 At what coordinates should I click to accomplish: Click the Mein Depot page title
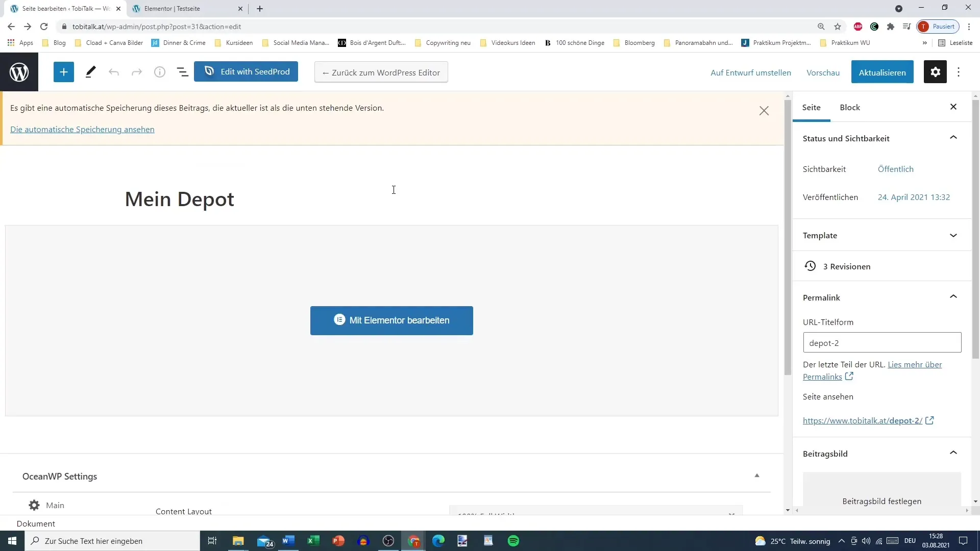[180, 199]
